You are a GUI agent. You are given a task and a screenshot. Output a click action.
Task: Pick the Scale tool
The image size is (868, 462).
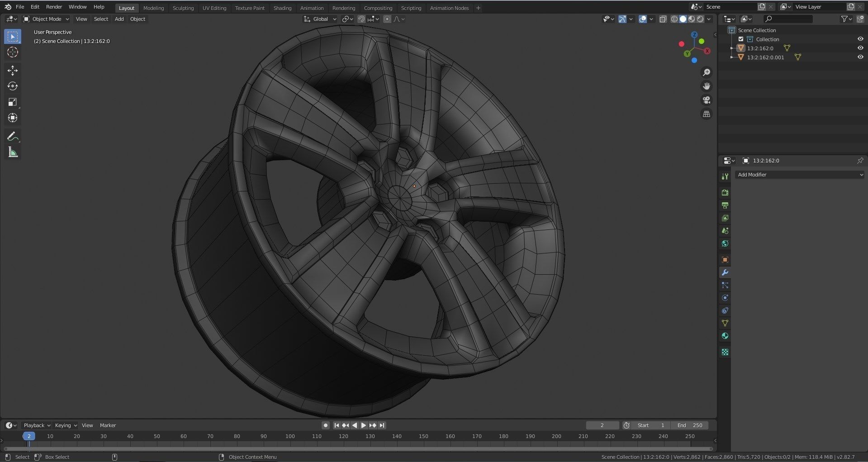(13, 102)
